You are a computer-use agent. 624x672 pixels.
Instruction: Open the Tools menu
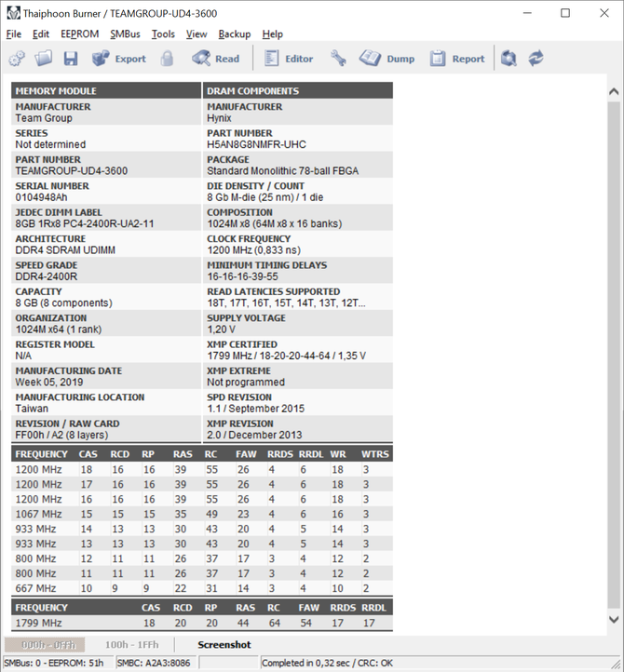click(x=163, y=34)
